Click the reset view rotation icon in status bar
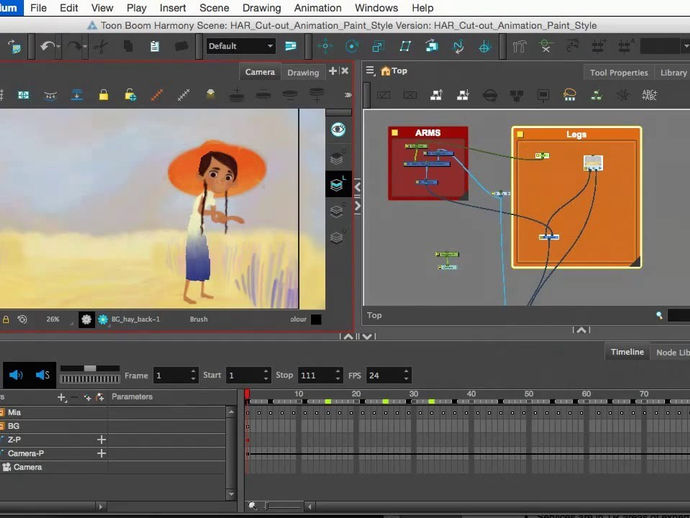690x518 pixels. tap(22, 320)
